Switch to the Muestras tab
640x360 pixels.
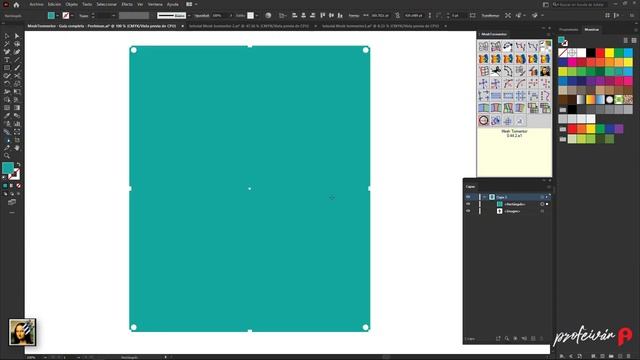click(591, 29)
